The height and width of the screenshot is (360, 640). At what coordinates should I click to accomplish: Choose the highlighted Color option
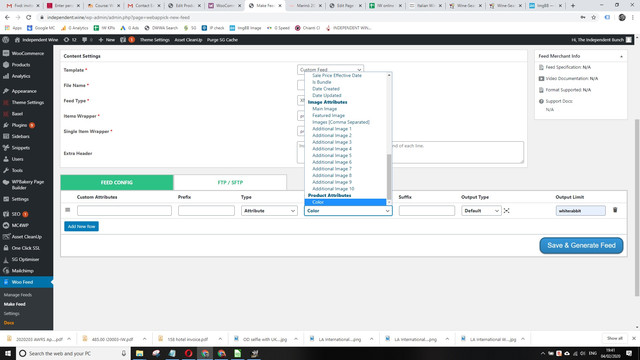point(345,202)
